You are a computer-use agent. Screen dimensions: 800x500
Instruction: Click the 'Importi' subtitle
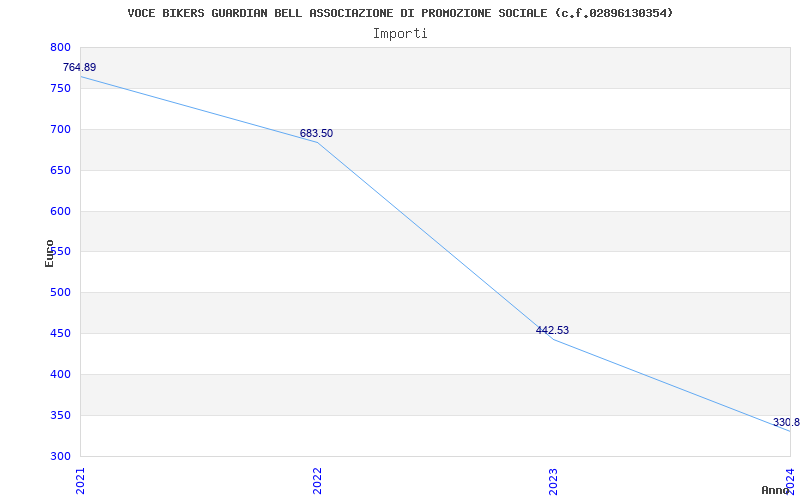click(400, 34)
